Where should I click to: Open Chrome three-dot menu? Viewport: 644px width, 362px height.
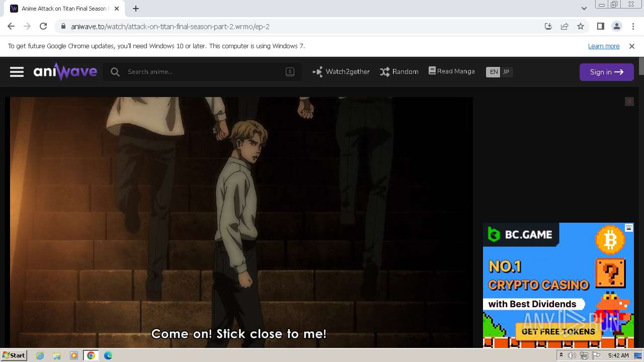click(633, 26)
